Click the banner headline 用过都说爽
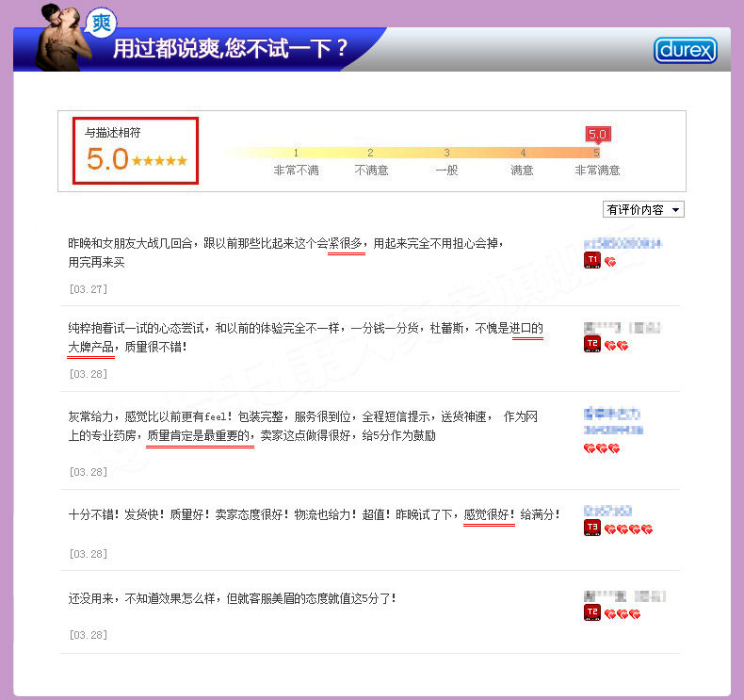Viewport: 744px width, 700px height. coord(231,48)
